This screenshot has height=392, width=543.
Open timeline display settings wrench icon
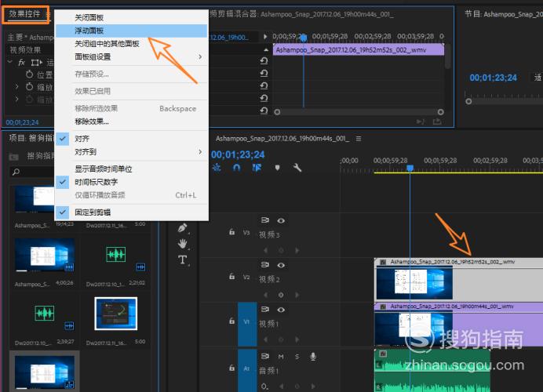coord(297,168)
